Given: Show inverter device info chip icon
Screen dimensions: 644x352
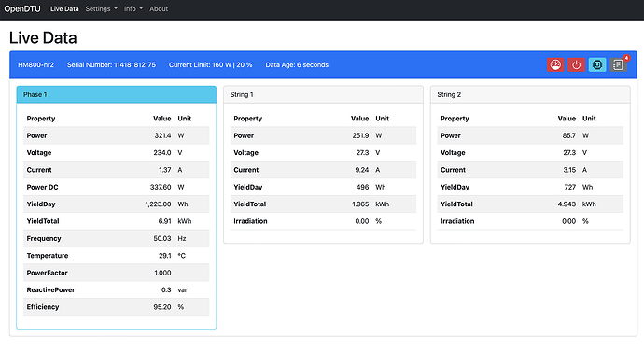Looking at the screenshot, I should 597,65.
